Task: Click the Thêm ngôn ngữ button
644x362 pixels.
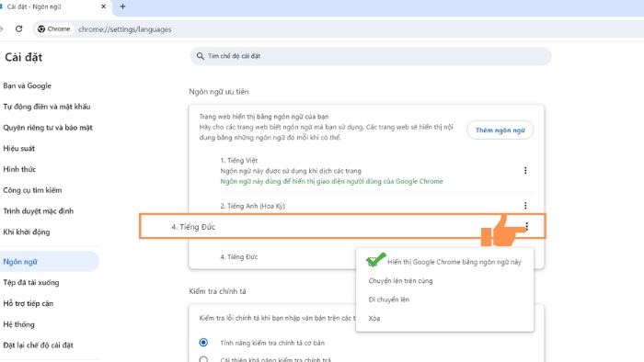Action: [500, 130]
